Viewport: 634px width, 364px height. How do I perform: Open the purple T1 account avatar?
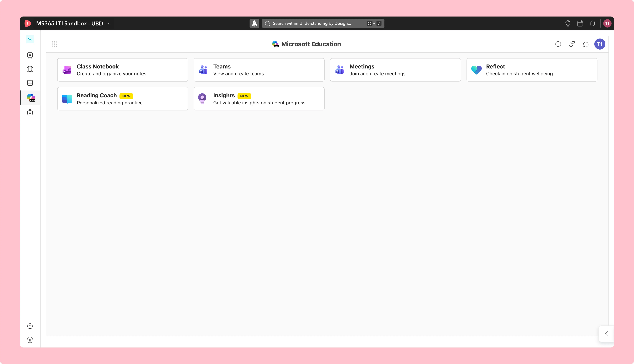600,44
